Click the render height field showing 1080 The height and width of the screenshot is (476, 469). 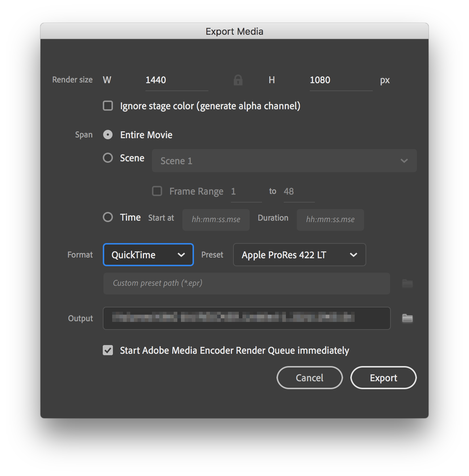tap(340, 80)
